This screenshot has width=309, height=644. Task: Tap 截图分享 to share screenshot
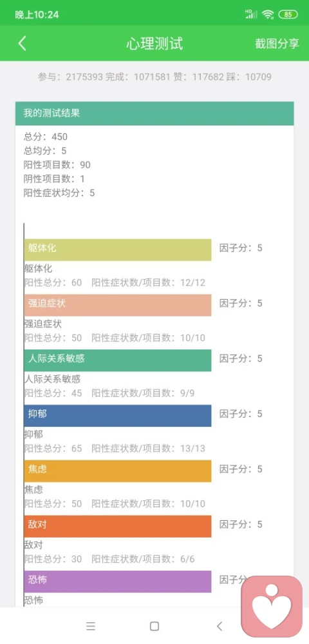(x=277, y=44)
